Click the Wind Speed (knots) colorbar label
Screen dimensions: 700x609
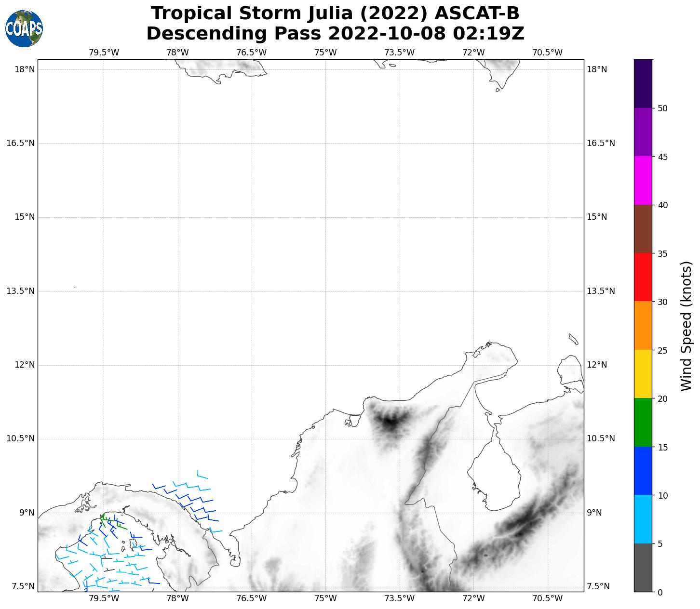coord(686,326)
